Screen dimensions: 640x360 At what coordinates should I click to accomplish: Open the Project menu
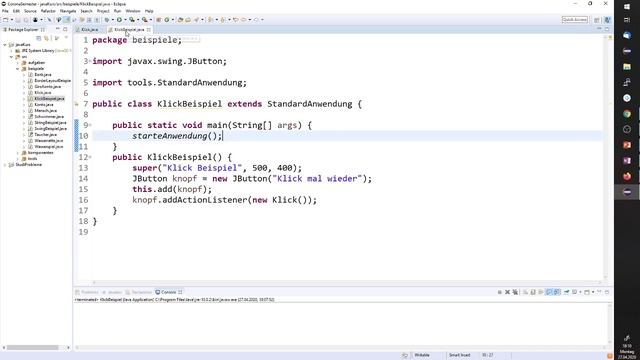(103, 11)
